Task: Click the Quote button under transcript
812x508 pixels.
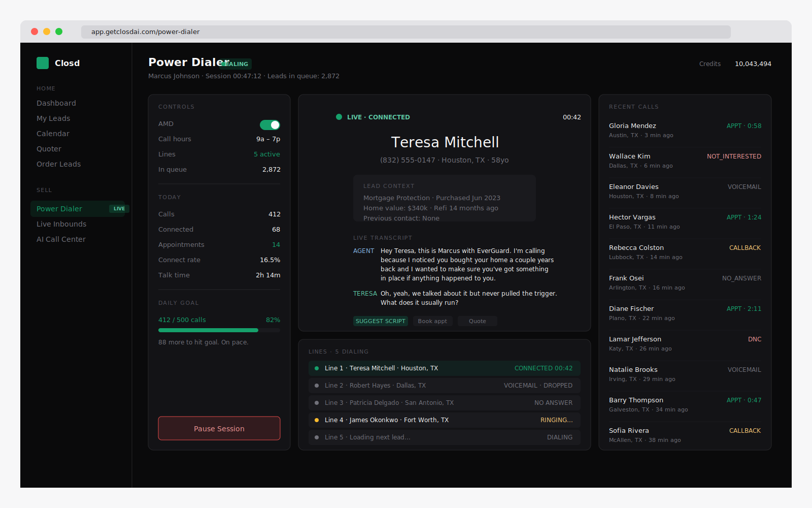Action: coord(477,321)
